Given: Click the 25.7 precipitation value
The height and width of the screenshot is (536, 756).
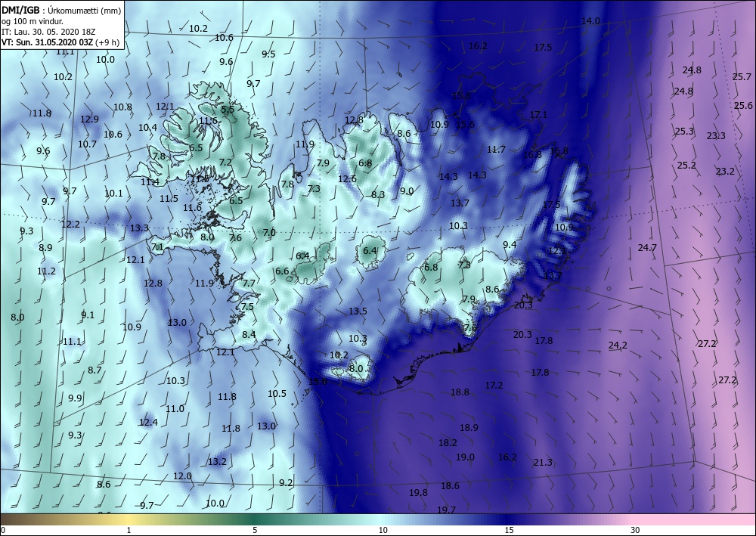Looking at the screenshot, I should (742, 76).
